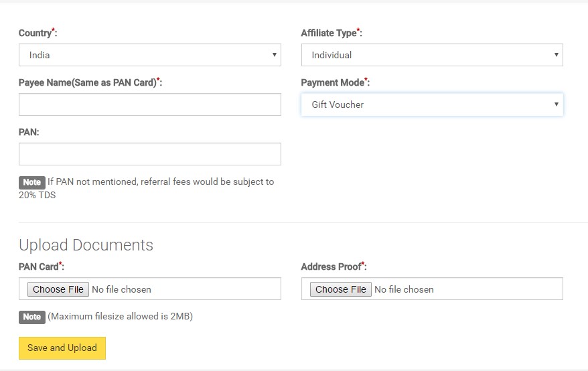Screen dimensions: 588x371
Task: Click the Note badge about maximum filesize
Action: 32,317
